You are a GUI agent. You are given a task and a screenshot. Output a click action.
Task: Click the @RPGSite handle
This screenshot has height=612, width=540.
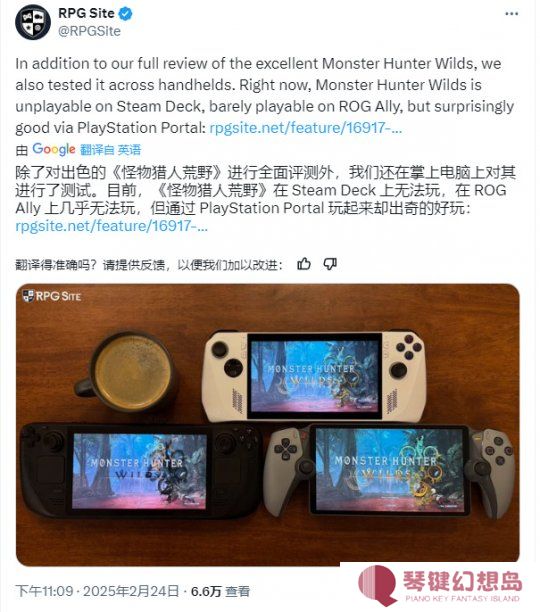point(89,31)
